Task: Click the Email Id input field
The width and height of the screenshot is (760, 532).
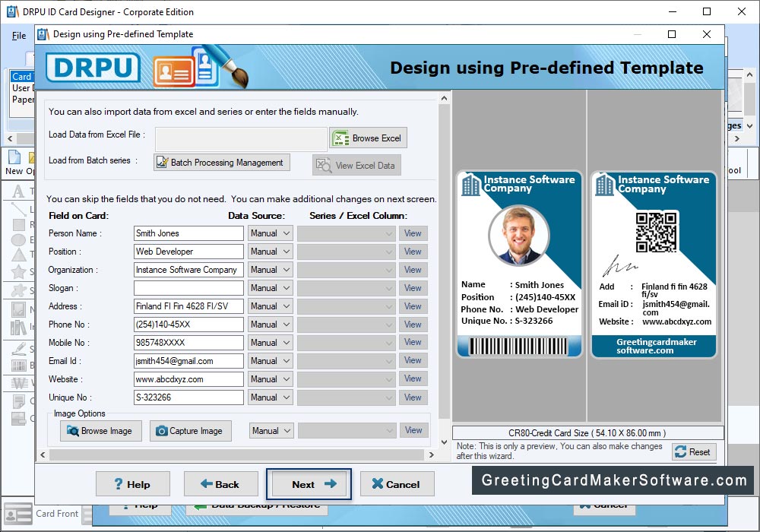Action: click(188, 361)
